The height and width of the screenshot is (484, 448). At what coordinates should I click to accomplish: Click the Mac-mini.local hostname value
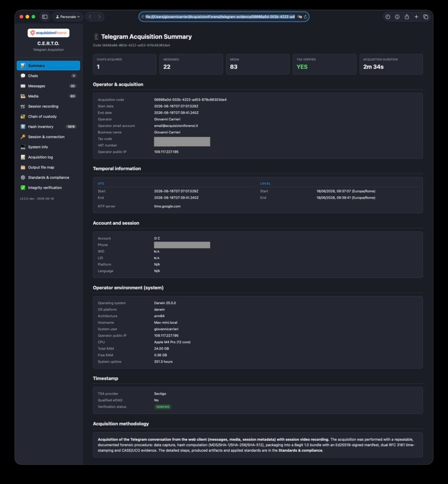coord(166,322)
